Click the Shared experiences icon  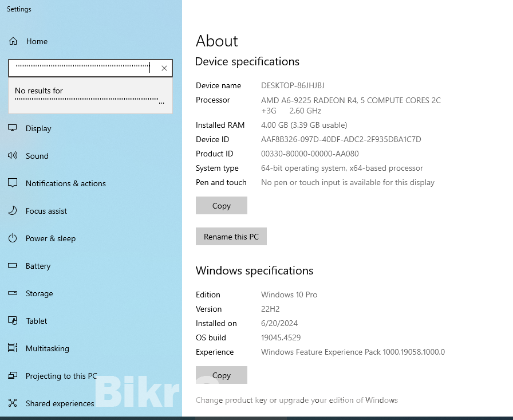(13, 403)
